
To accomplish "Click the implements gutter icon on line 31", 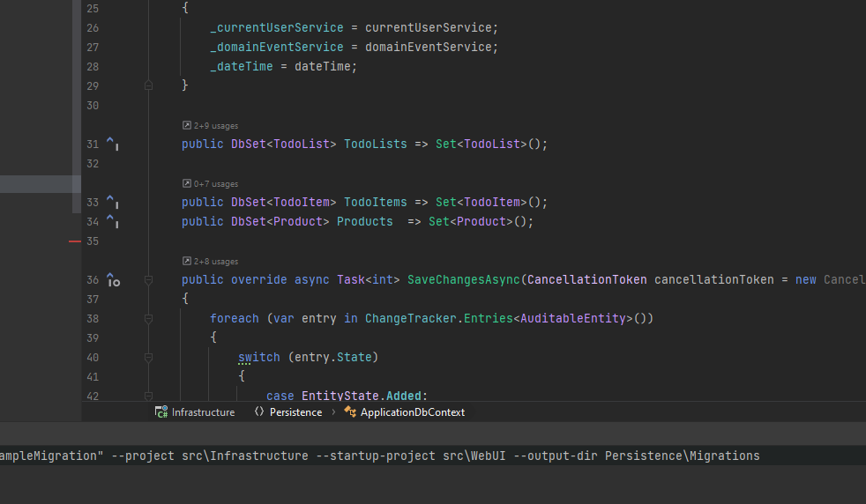I will tap(113, 144).
